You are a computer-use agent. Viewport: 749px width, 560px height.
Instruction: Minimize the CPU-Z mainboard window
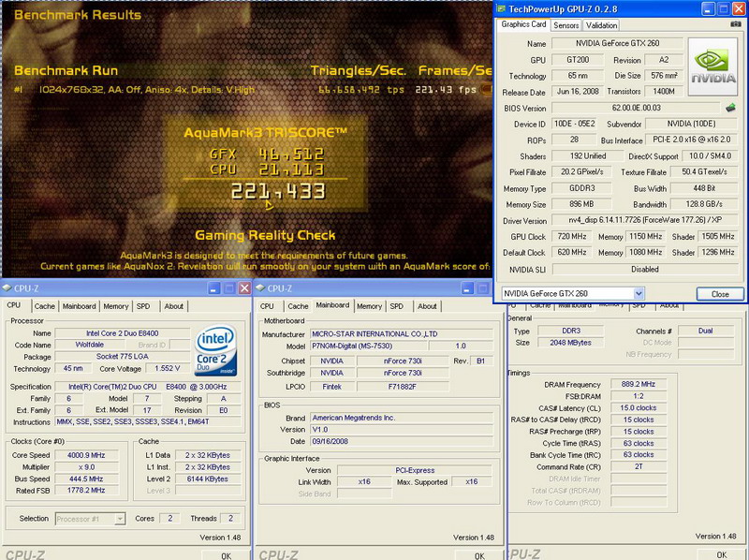[467, 288]
